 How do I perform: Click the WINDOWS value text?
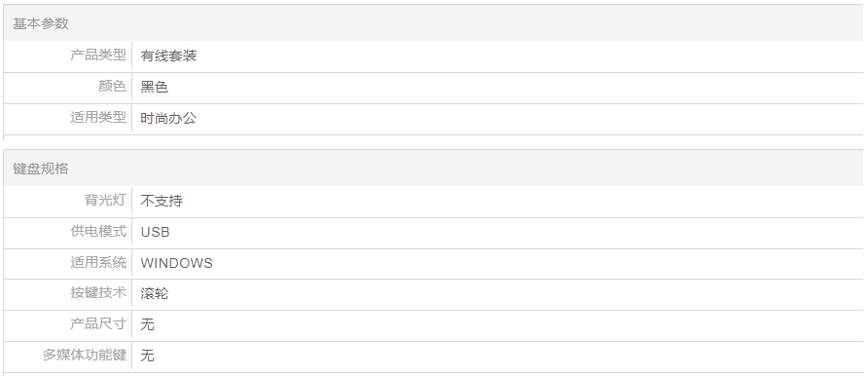pyautogui.click(x=176, y=262)
